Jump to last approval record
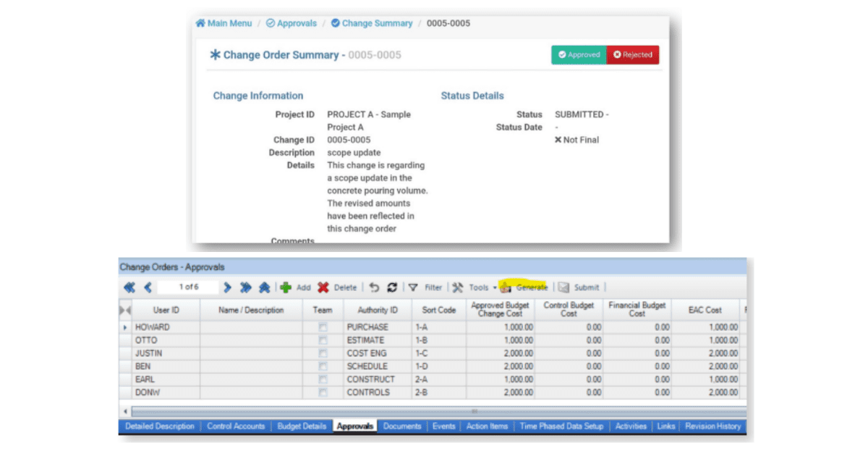The width and height of the screenshot is (868, 454). [246, 287]
